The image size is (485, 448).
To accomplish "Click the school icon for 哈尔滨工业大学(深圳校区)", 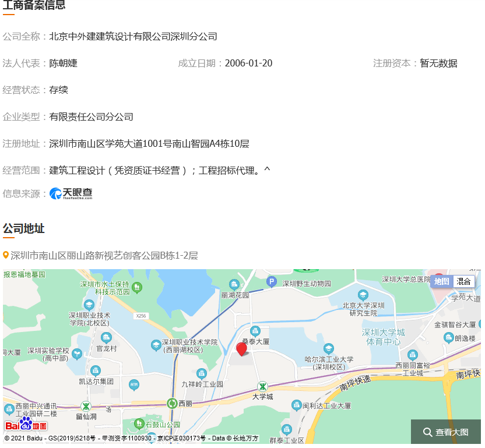I will tap(329, 349).
